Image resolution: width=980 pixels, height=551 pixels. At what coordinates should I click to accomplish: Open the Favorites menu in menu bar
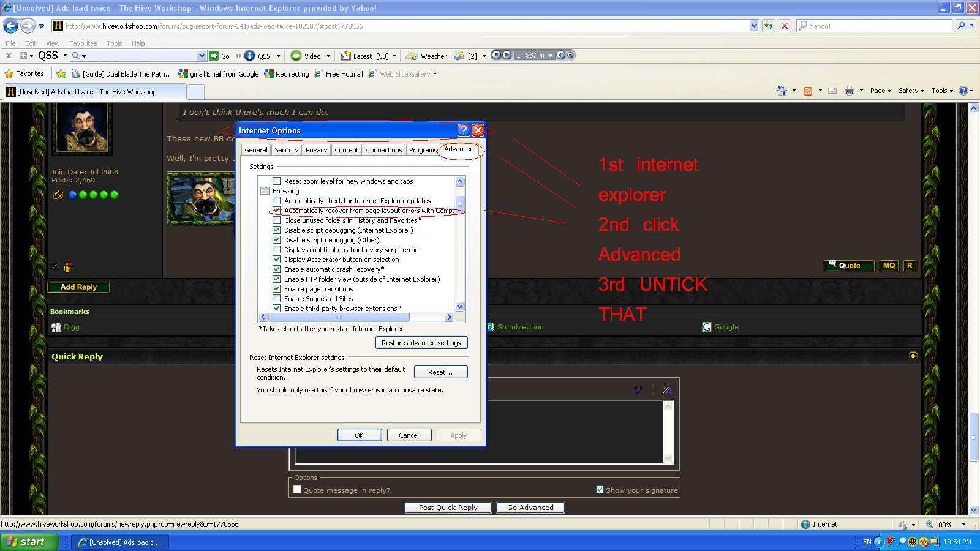pyautogui.click(x=83, y=43)
